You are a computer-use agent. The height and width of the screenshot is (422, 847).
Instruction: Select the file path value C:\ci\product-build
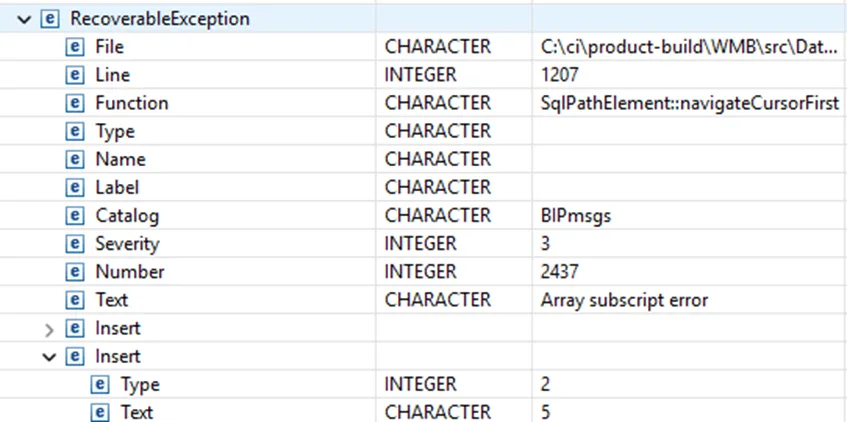click(689, 47)
